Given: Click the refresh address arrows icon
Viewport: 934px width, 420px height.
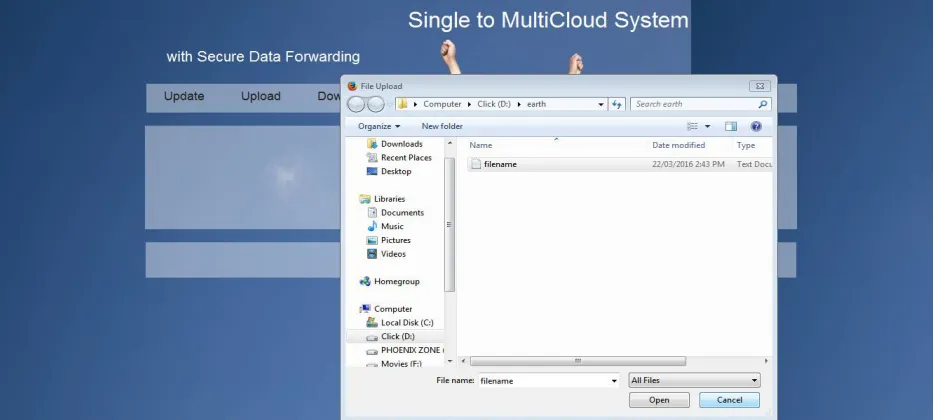Looking at the screenshot, I should pyautogui.click(x=617, y=104).
